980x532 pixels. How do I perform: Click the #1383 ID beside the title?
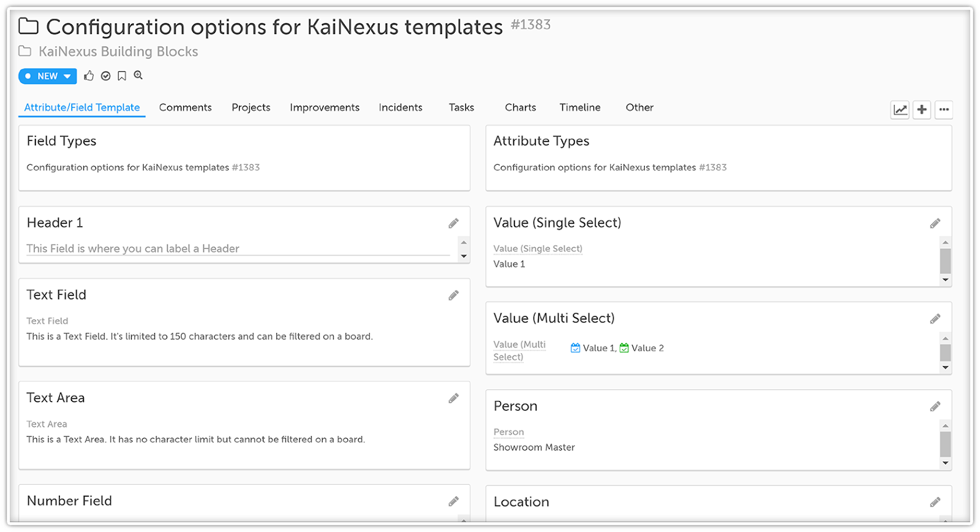tap(531, 25)
